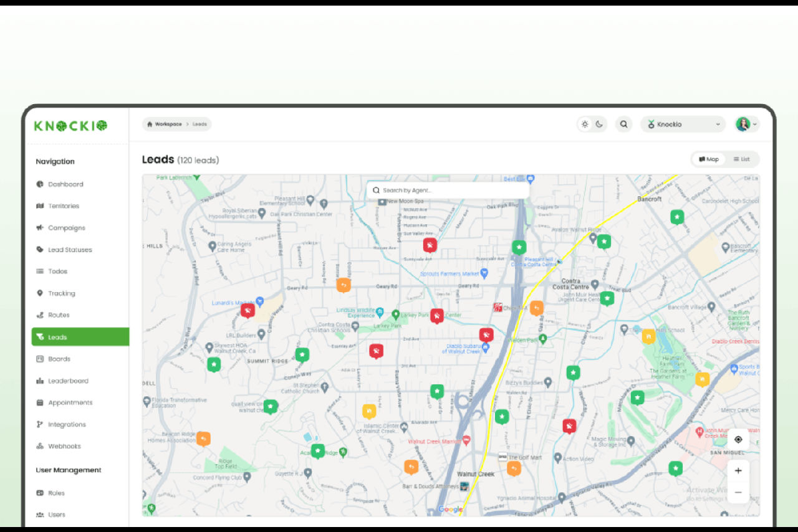Click the Users icon in sidebar
This screenshot has height=532, width=798.
pyautogui.click(x=40, y=515)
